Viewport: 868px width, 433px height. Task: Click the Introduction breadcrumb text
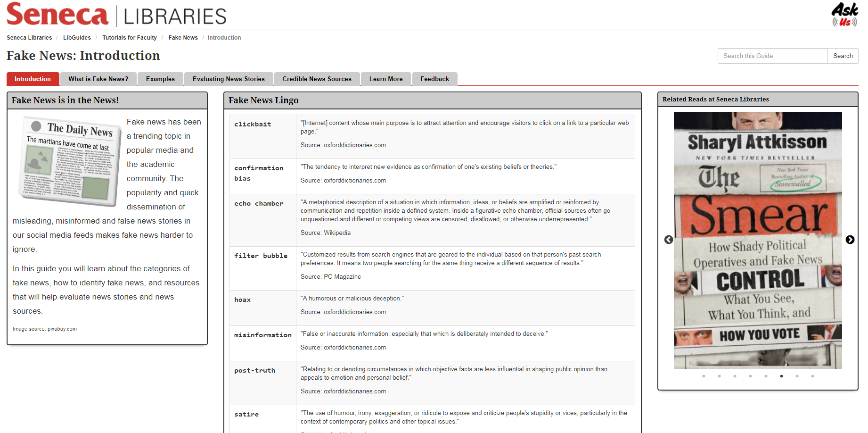pyautogui.click(x=224, y=38)
